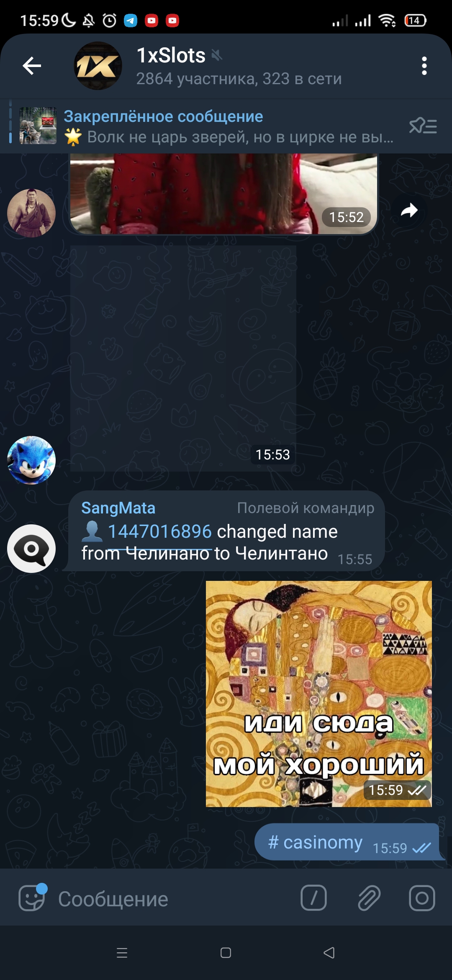Image resolution: width=452 pixels, height=980 pixels.
Task: Open the Android recent apps menu button
Action: [122, 953]
